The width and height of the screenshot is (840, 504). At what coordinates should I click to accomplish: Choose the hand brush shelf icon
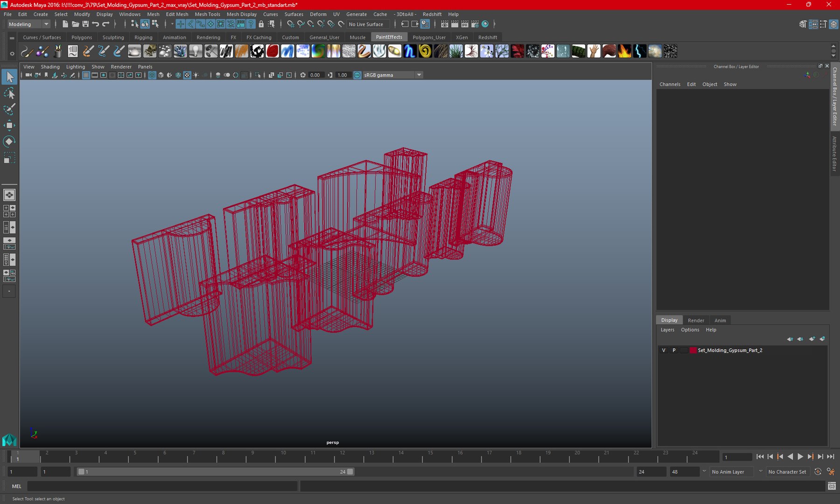(x=594, y=51)
